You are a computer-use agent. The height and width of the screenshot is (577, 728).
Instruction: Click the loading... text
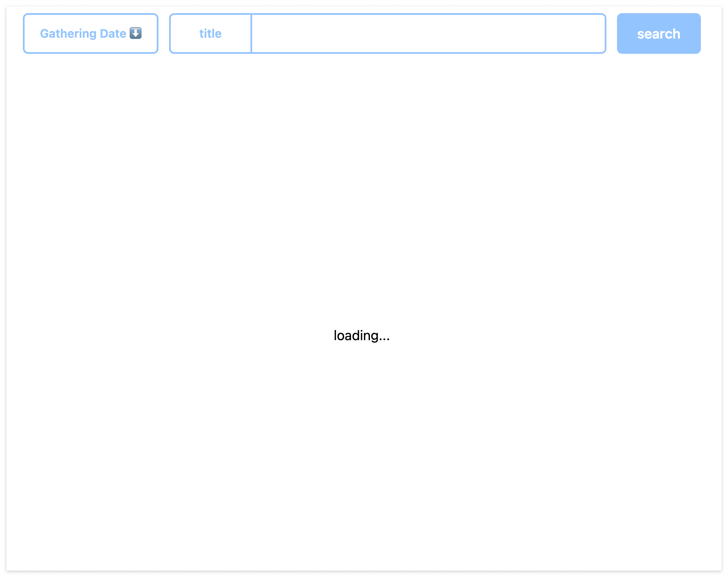point(361,336)
